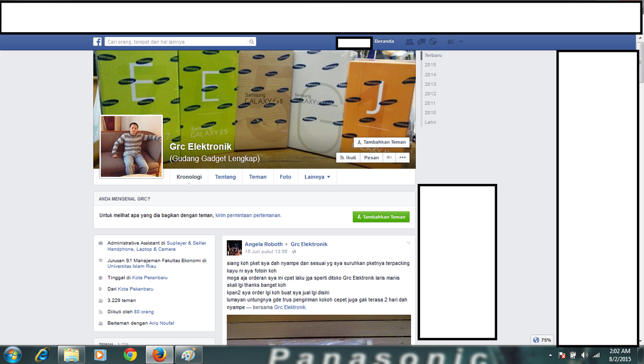The height and width of the screenshot is (364, 644).
Task: Jump to Terbaru in timeline
Action: coord(433,55)
